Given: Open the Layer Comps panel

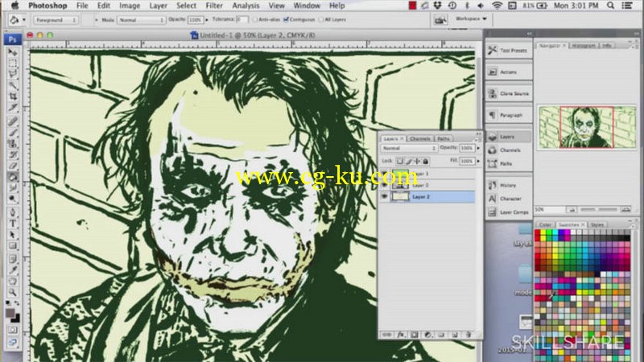Looking at the screenshot, I should pos(509,212).
